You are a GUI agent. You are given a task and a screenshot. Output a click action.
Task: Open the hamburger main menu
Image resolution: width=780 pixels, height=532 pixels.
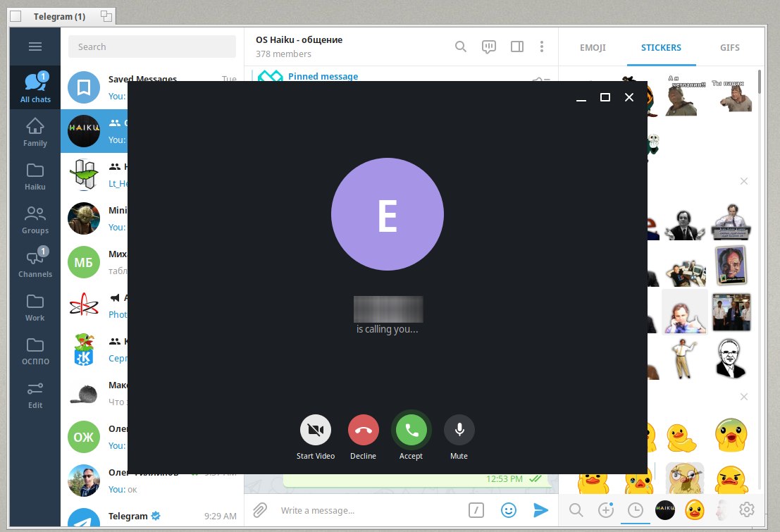coord(35,47)
